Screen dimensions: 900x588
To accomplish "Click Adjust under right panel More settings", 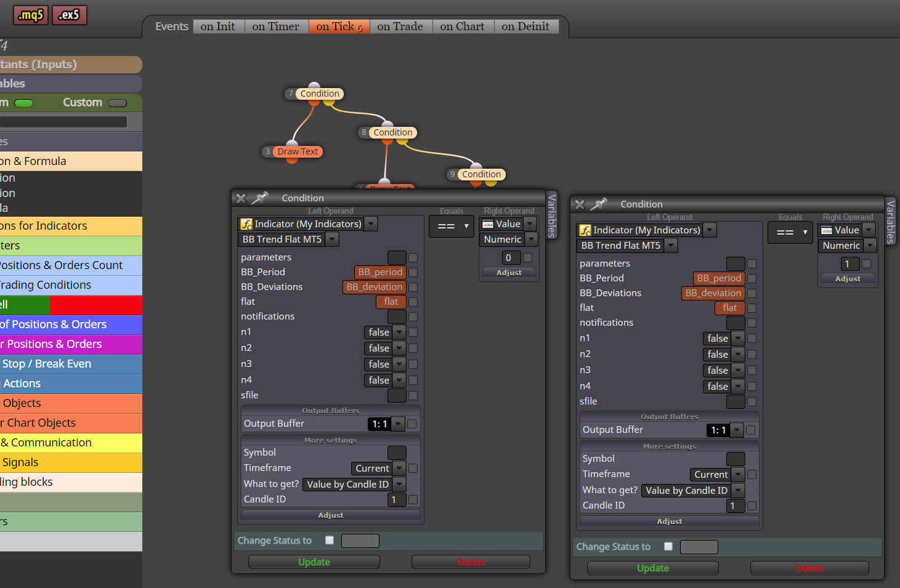I will (670, 522).
